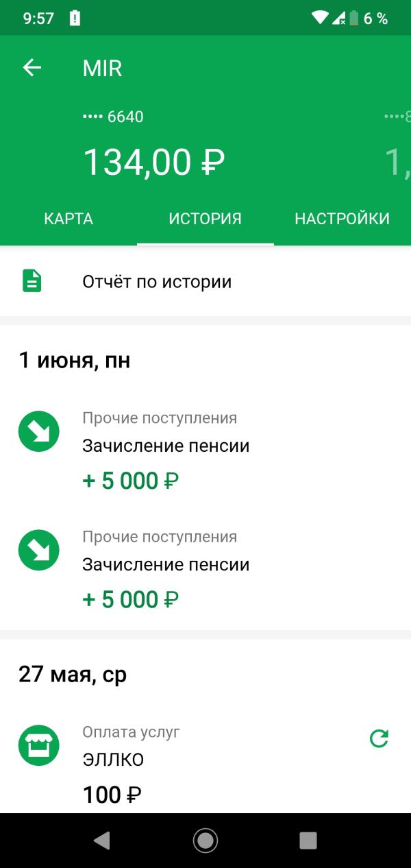Tap the first pension deposit arrow icon
411x868 pixels.
pos(38,432)
